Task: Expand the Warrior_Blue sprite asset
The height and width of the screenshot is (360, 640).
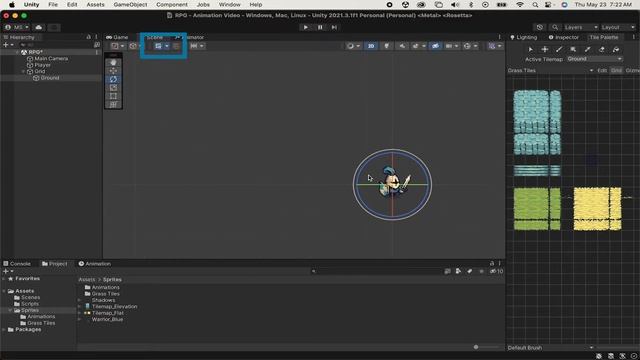Action: [x=80, y=320]
